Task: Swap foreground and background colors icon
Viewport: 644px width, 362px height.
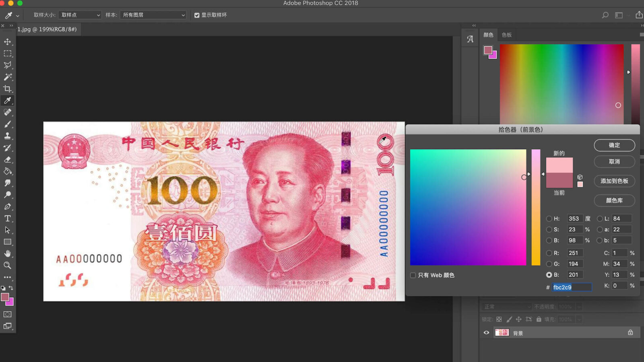Action: pyautogui.click(x=11, y=288)
